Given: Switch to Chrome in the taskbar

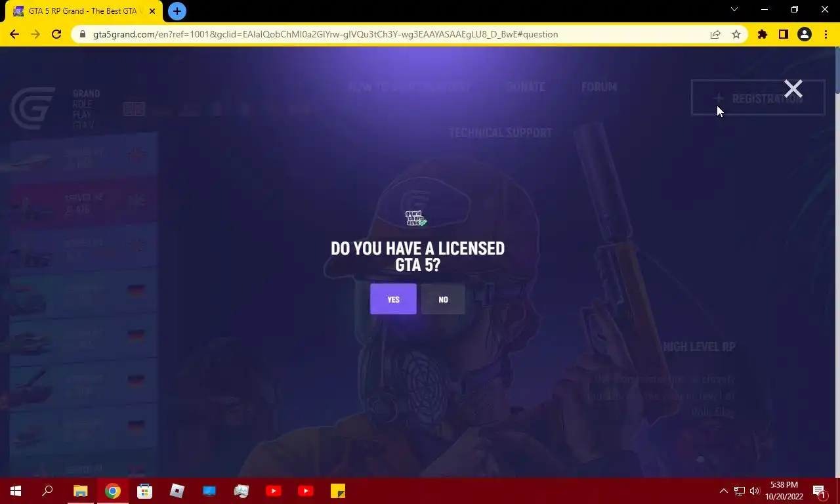Looking at the screenshot, I should (x=113, y=491).
